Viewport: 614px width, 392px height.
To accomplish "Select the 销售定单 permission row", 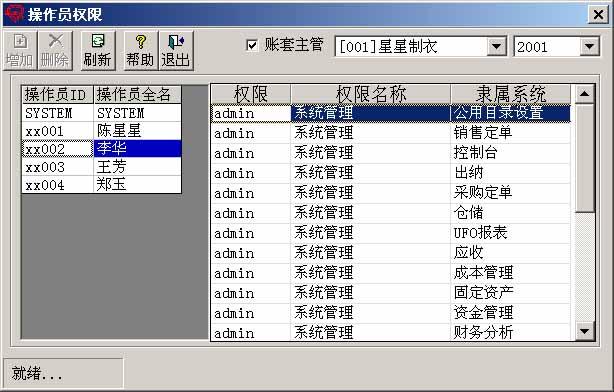I will 391,133.
